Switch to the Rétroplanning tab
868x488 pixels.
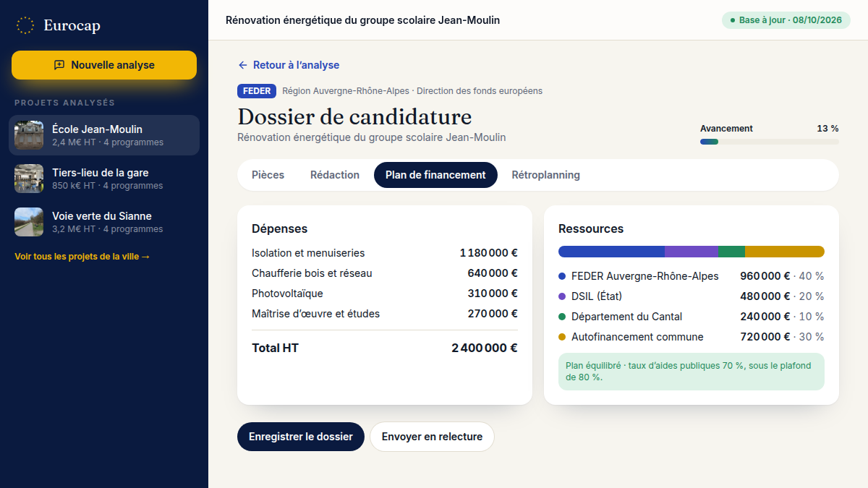tap(546, 175)
